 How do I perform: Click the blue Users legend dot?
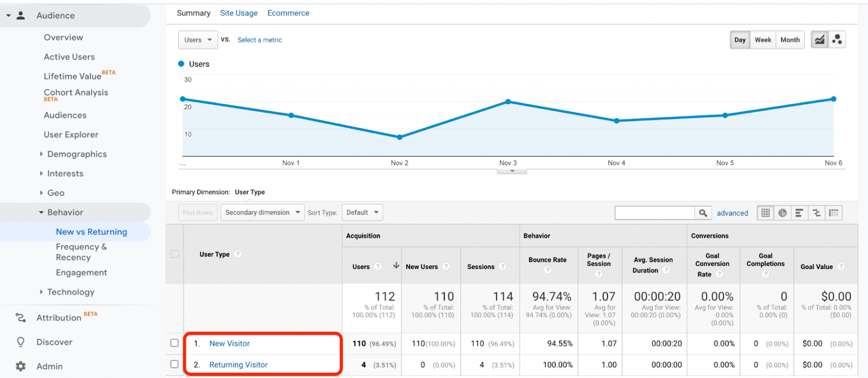[x=181, y=63]
